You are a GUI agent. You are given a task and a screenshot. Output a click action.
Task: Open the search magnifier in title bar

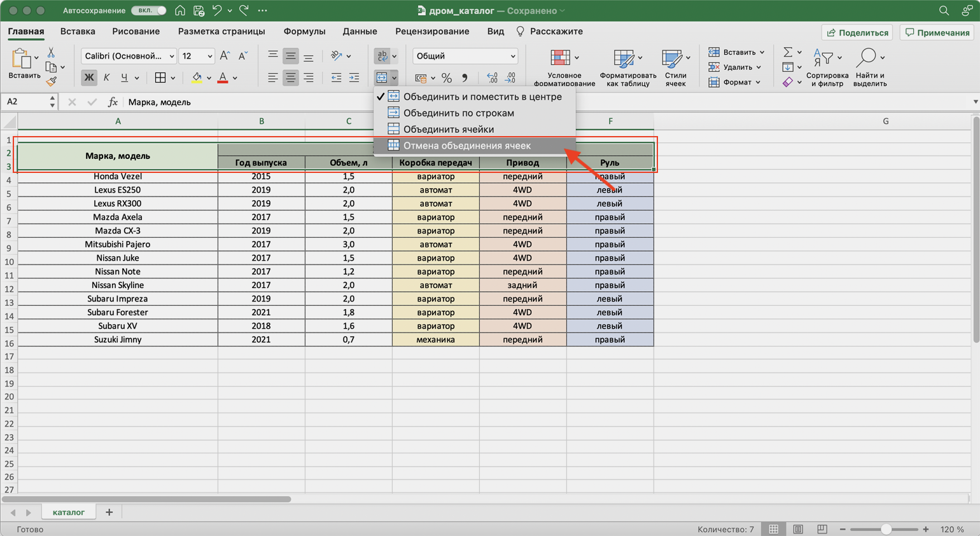click(x=944, y=11)
